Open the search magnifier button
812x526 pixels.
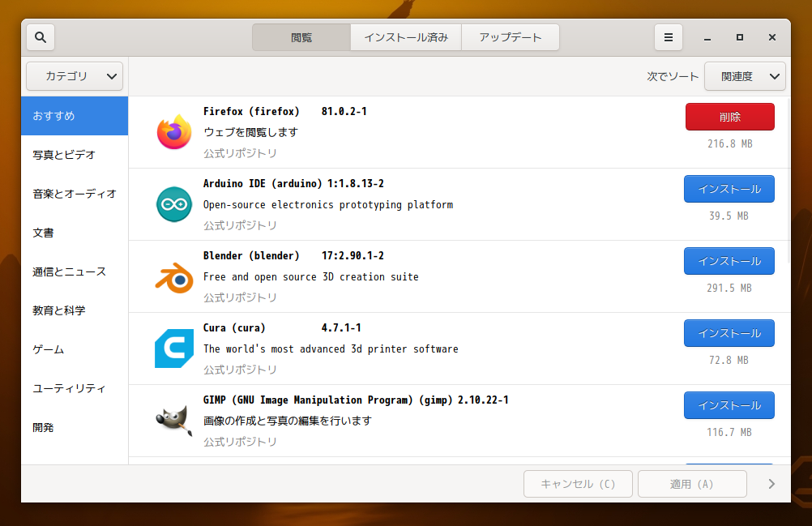pyautogui.click(x=41, y=37)
